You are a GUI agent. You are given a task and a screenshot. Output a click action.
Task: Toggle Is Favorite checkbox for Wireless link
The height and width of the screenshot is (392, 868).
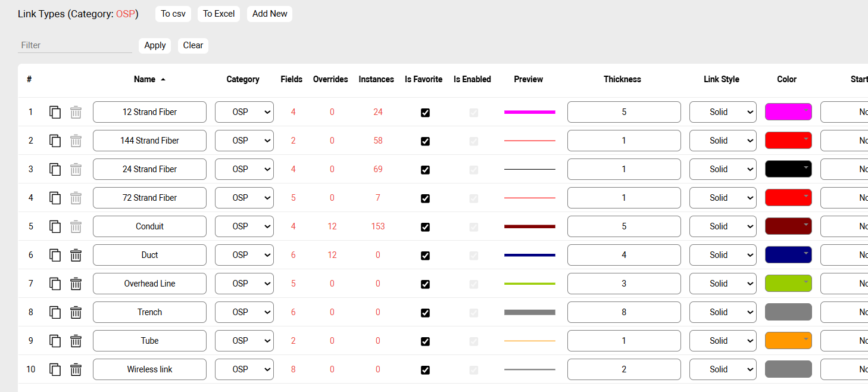tap(425, 370)
